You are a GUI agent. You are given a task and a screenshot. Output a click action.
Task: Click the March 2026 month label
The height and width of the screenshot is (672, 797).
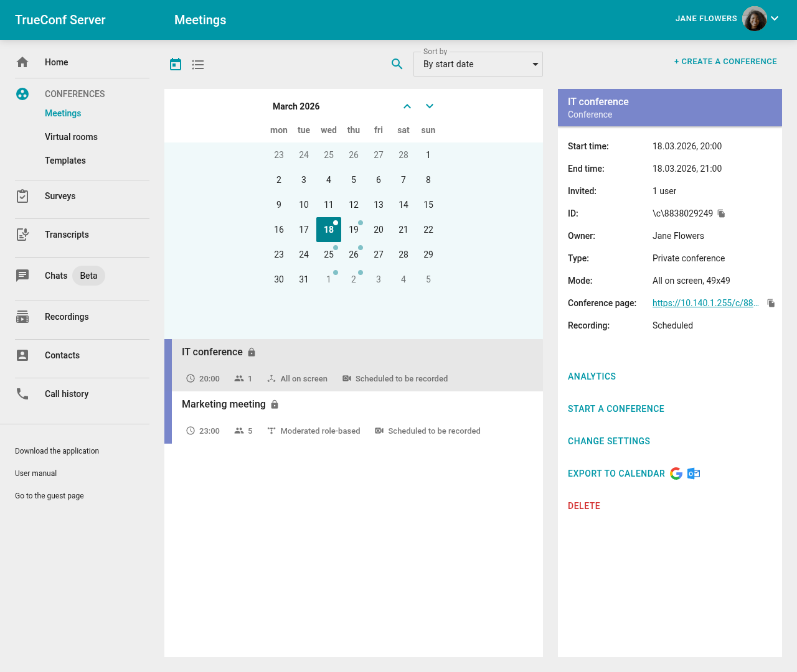(296, 106)
